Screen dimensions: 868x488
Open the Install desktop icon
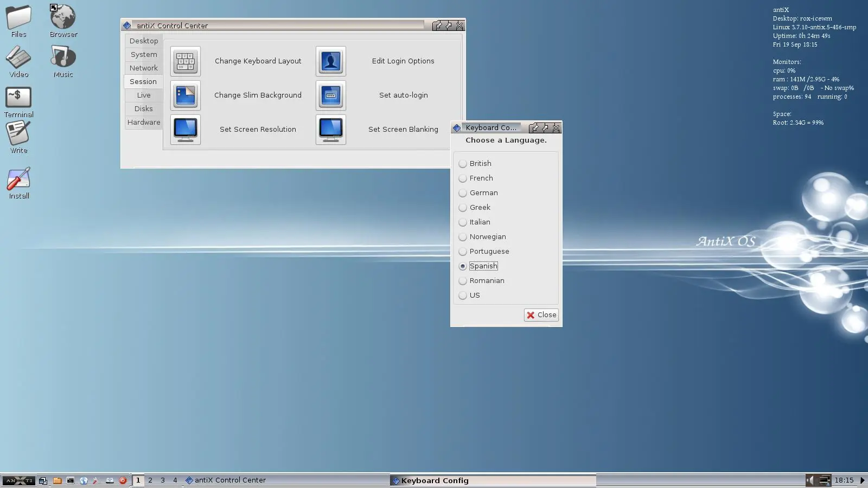18,183
